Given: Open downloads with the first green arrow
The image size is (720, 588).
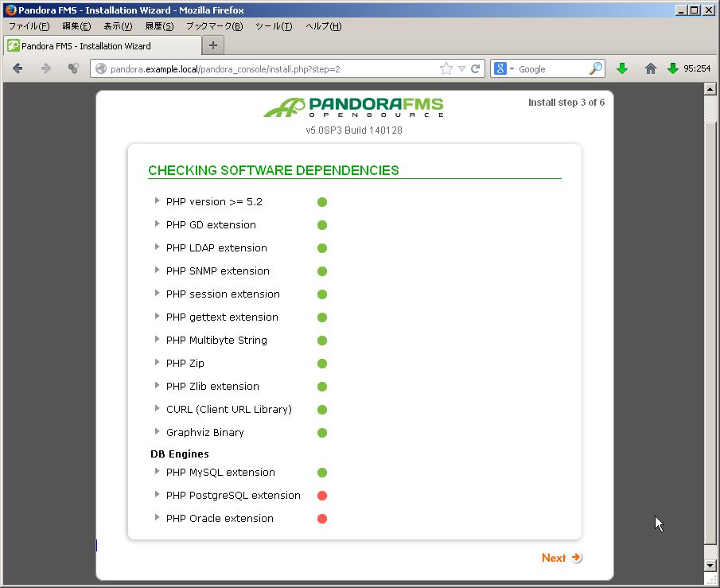Looking at the screenshot, I should (x=622, y=69).
